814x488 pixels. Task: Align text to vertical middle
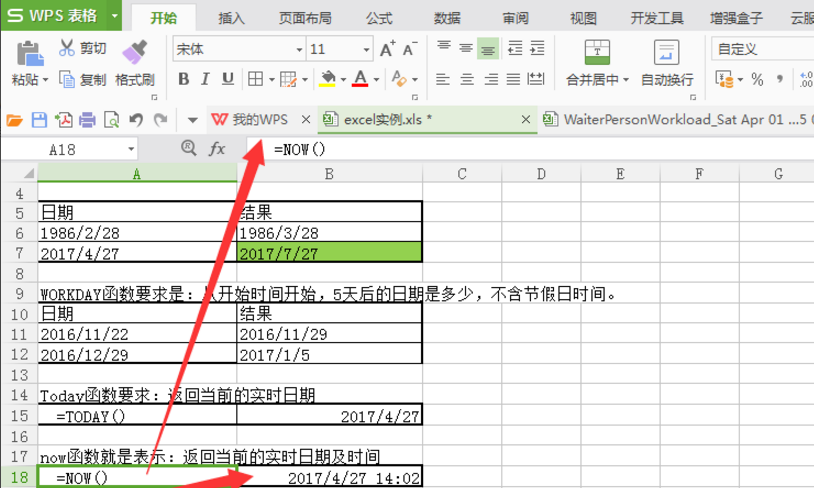click(x=466, y=48)
